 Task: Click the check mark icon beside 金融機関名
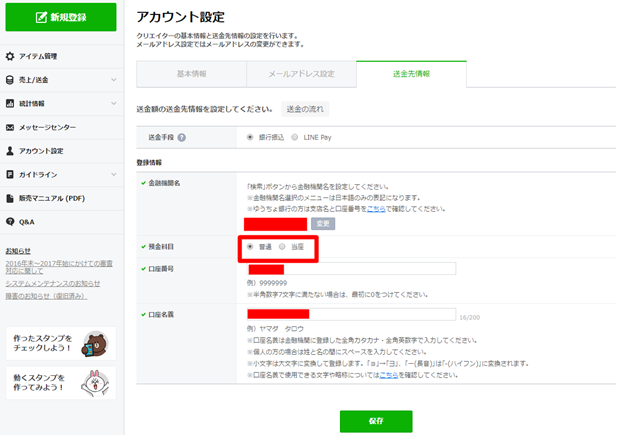click(x=144, y=183)
